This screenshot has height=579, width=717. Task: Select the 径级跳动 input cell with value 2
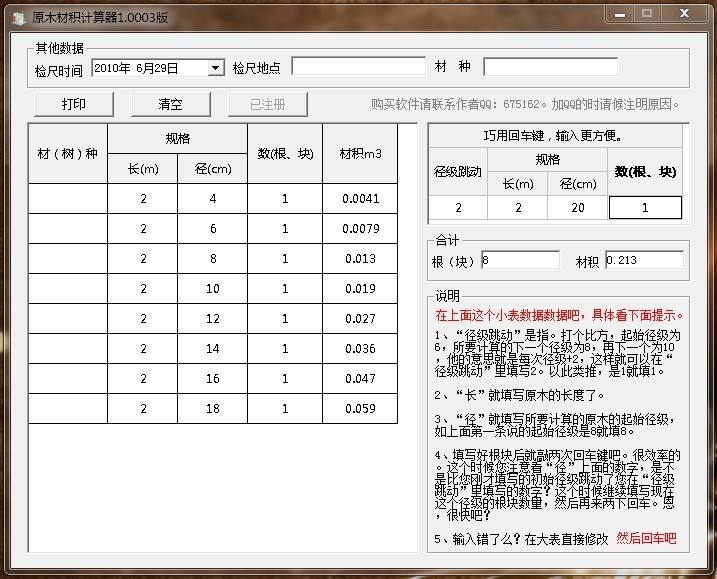click(458, 208)
